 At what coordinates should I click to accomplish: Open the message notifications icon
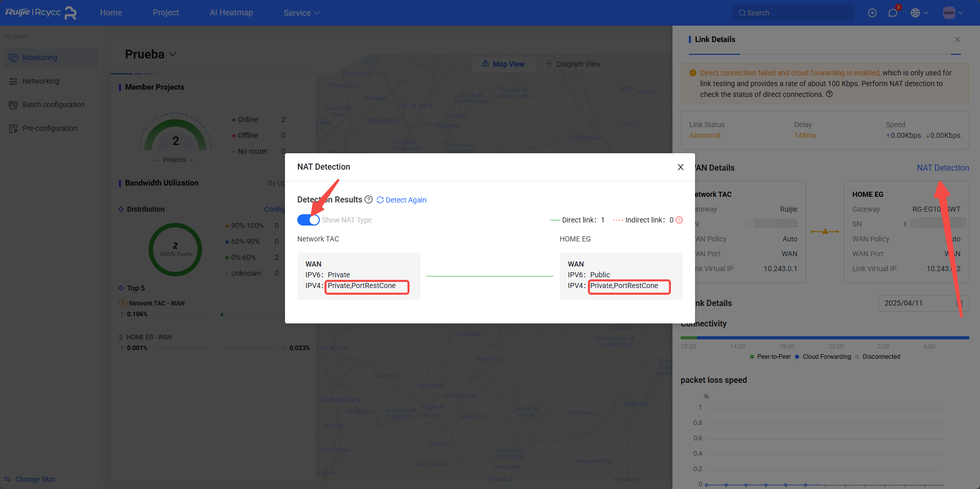coord(893,13)
